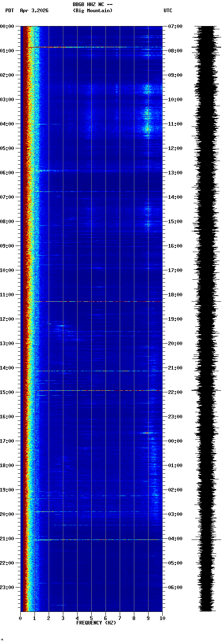This screenshot has width=224, height=644.
Task: Click the 3 Hz frequency axis label
Action: 63,618
